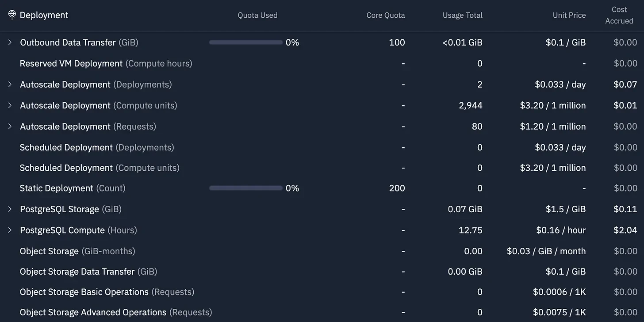Select the Cost Accrued column header

click(x=619, y=15)
